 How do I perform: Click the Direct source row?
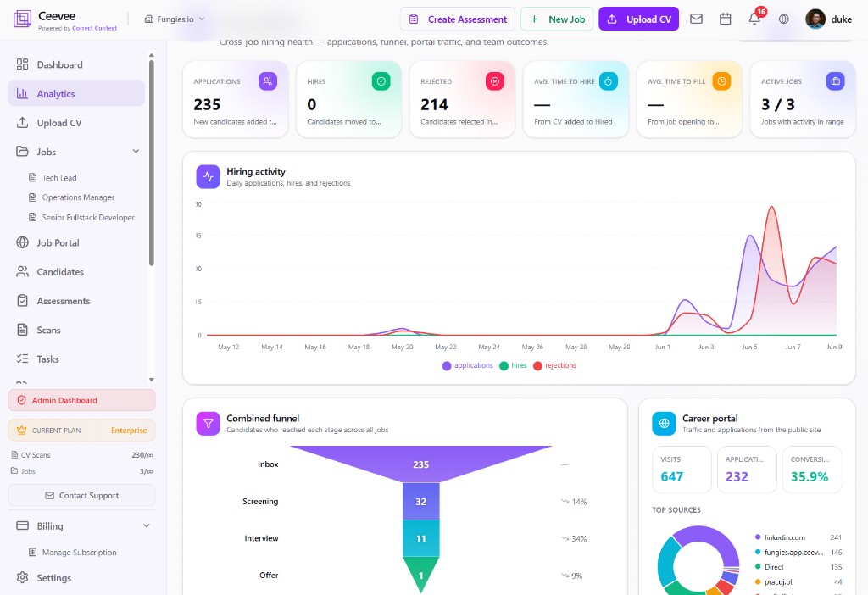click(x=798, y=567)
